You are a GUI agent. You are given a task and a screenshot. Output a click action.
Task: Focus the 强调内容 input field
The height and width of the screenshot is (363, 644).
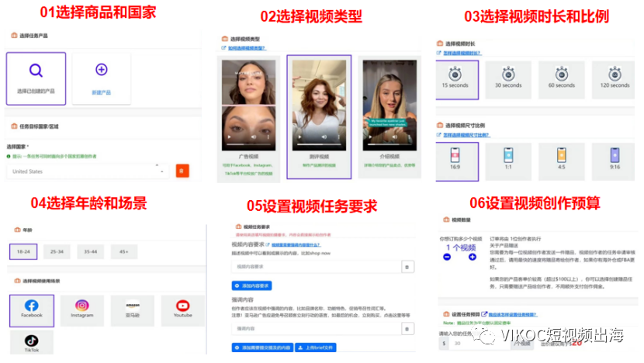(317, 329)
